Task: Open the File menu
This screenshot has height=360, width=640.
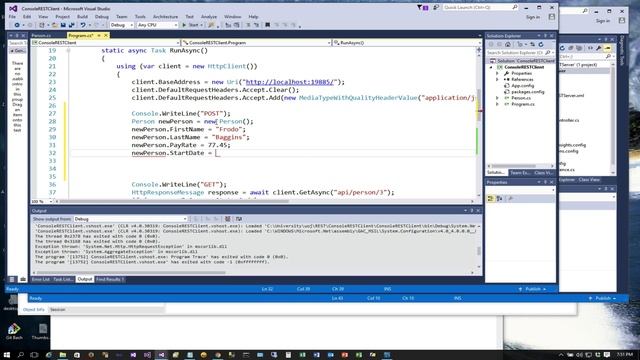Action: click(12, 17)
